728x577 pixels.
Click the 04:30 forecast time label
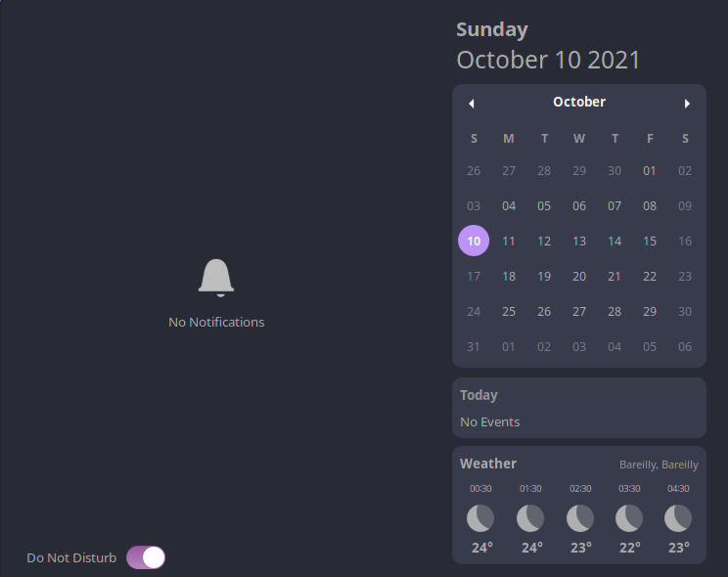point(678,489)
